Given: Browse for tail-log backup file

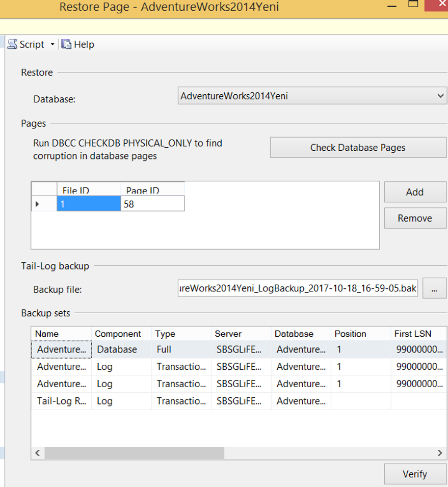Looking at the screenshot, I should pos(434,288).
